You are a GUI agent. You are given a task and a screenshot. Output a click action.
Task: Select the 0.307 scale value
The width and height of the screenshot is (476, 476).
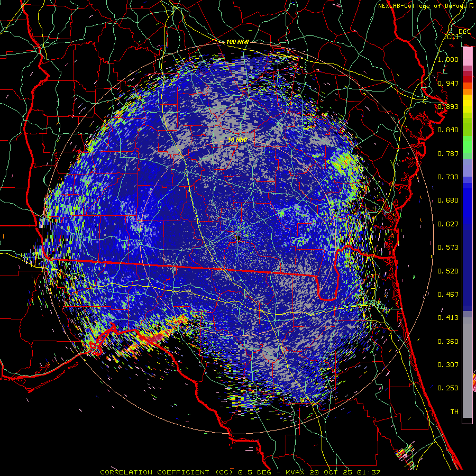[x=448, y=365]
